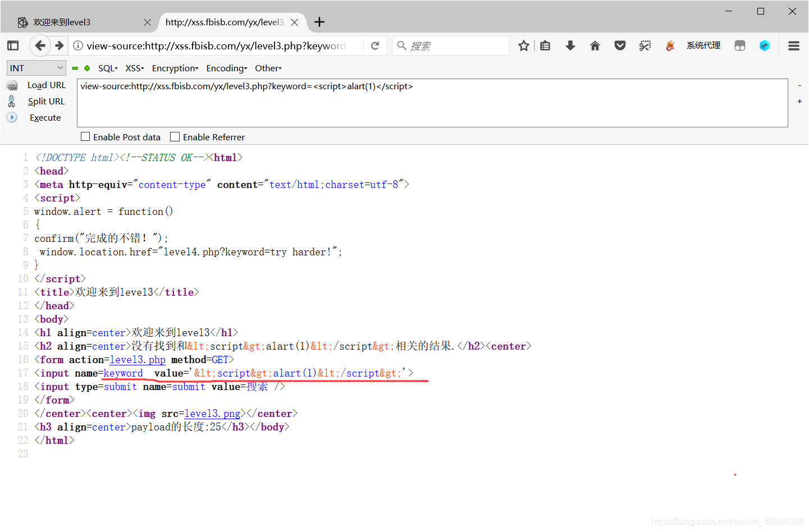This screenshot has width=809, height=532.
Task: Open the sidebar panel icon
Action: [x=13, y=45]
